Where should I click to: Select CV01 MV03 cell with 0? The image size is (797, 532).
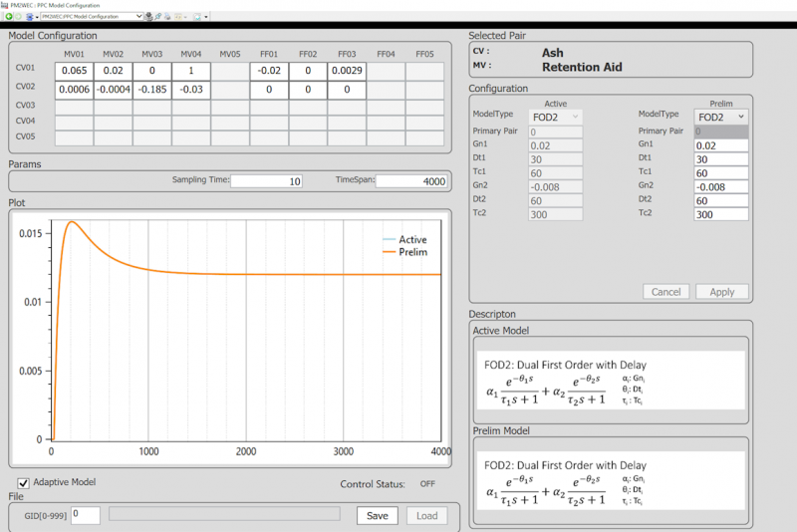click(x=152, y=71)
